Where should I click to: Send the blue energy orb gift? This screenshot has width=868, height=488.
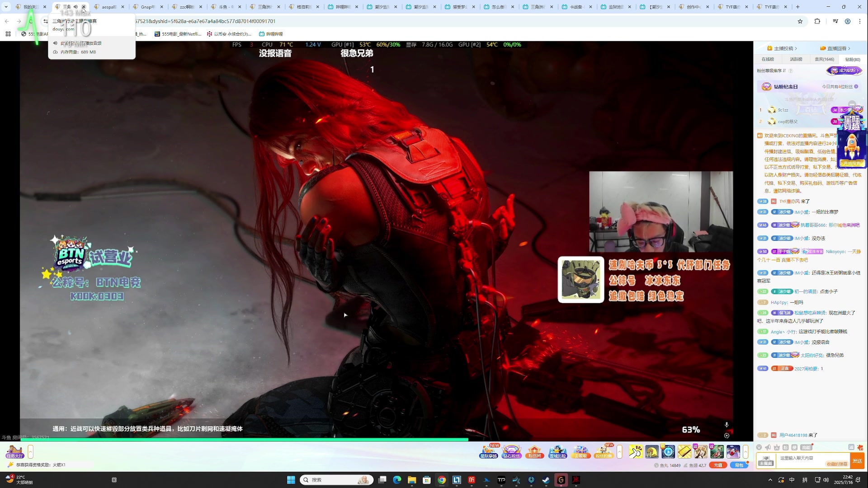668,451
